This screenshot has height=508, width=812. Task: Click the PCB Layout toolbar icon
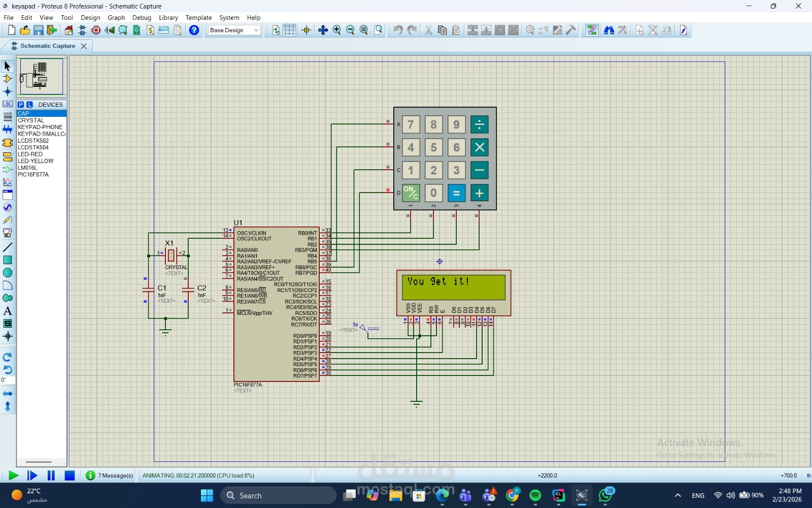96,30
